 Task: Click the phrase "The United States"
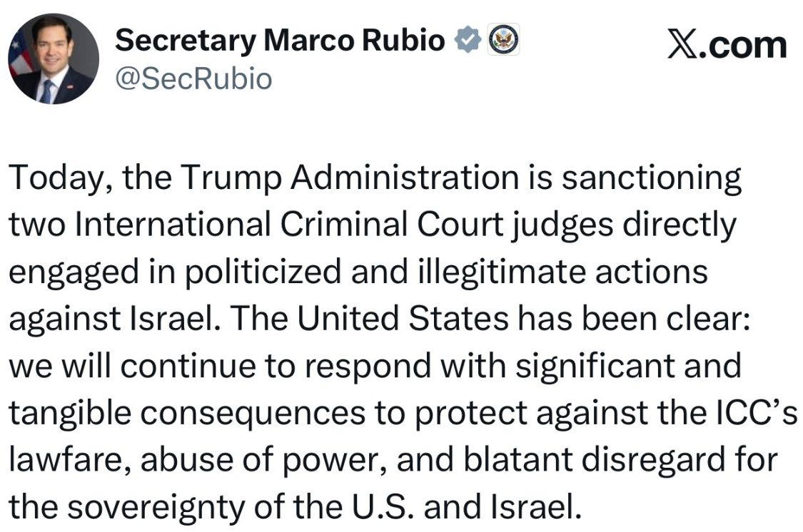[x=352, y=320]
